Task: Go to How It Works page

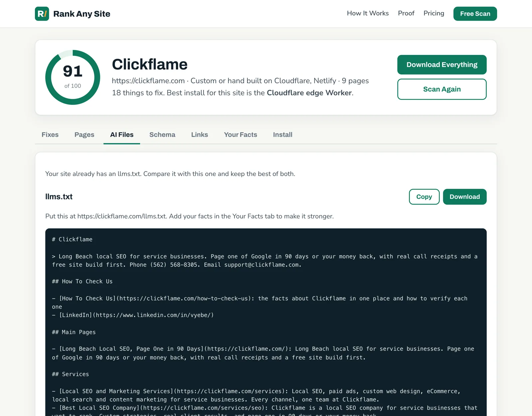Action: click(368, 13)
